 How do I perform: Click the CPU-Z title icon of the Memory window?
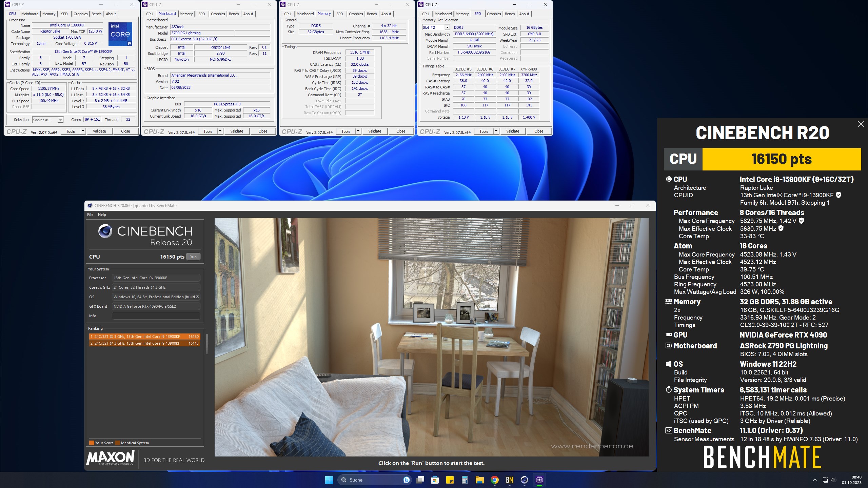(283, 4)
